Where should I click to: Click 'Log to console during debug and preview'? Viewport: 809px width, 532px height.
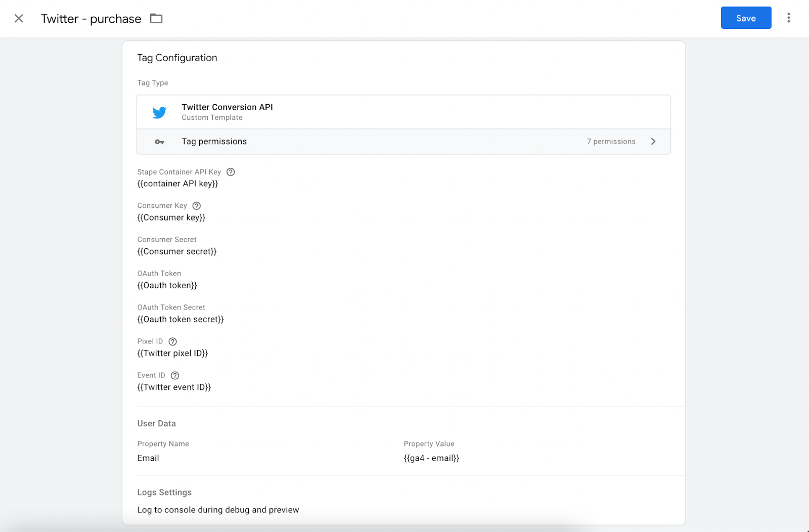point(218,510)
